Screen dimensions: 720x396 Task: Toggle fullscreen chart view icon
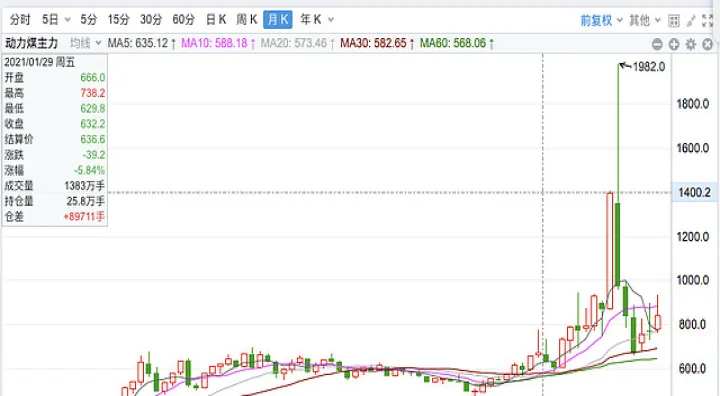[x=708, y=21]
